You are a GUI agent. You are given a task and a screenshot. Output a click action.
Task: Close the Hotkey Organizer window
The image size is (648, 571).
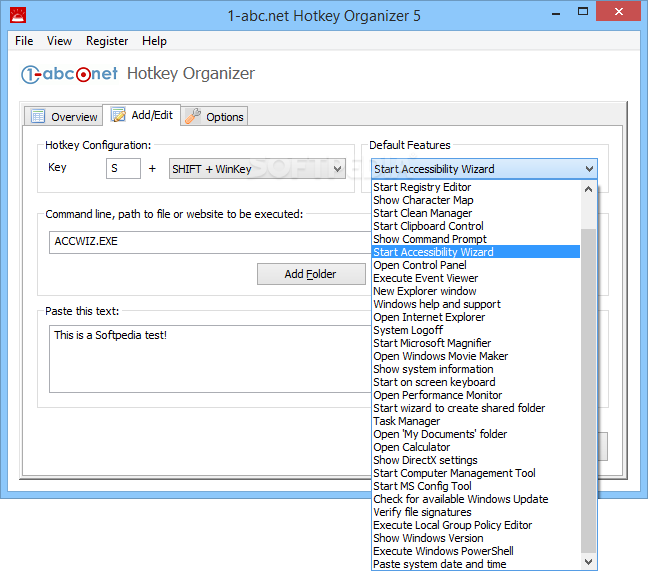(618, 12)
